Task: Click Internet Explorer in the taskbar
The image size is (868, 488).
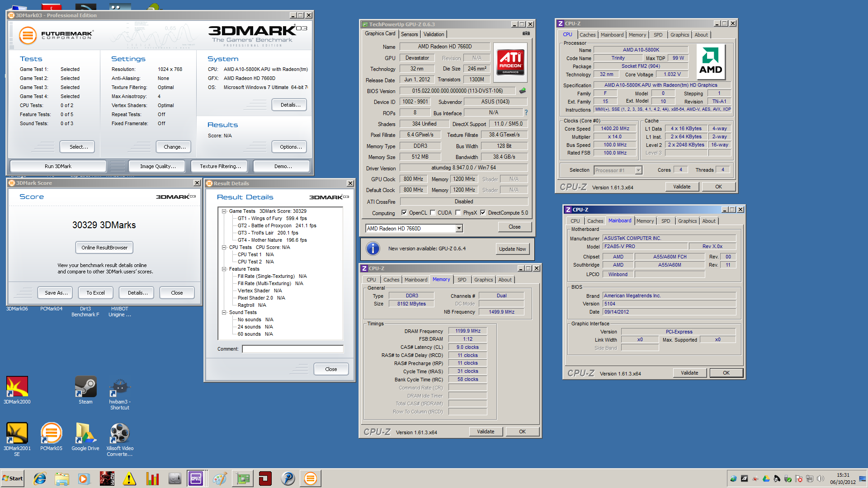Action: [40, 479]
